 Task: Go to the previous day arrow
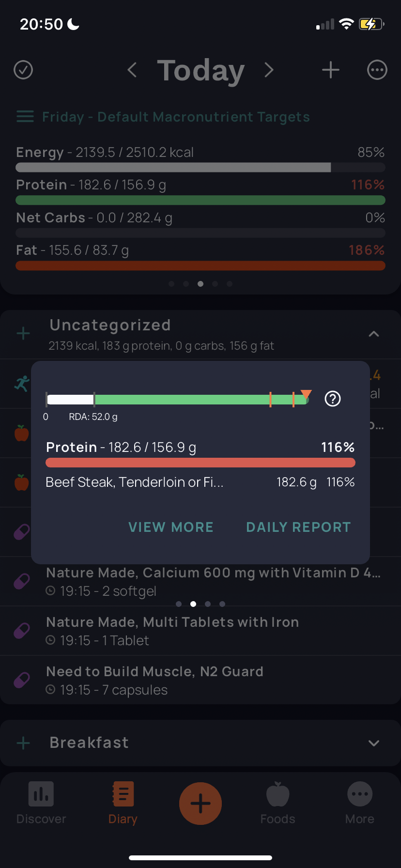132,70
